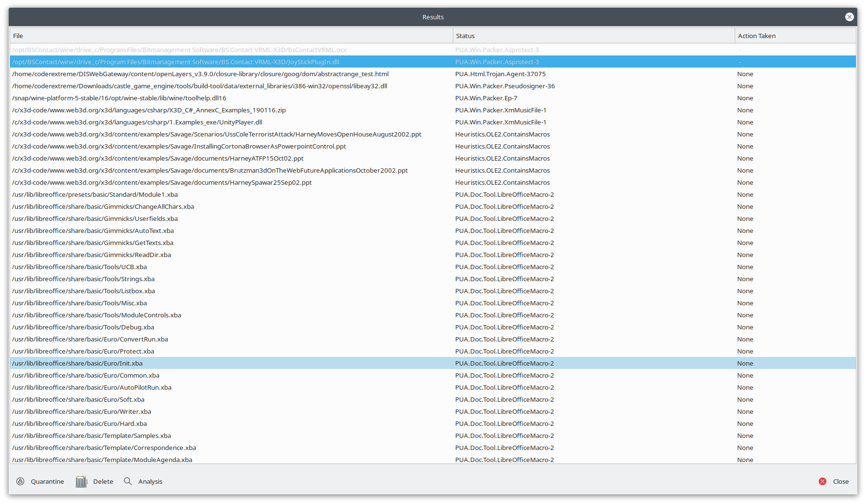866x504 pixels.
Task: Click the Quarantine lock icon
Action: pos(20,481)
